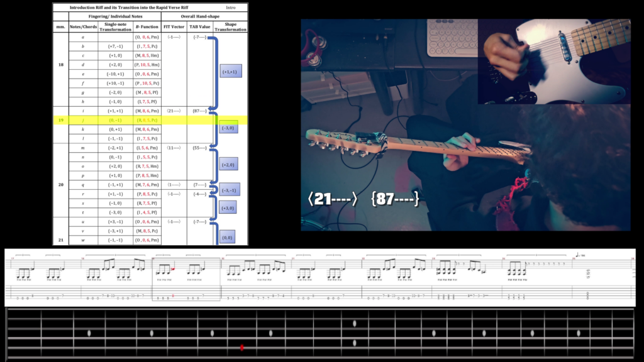Click the (+3,0) shape transformation box
The image size is (644, 362).
coord(229,207)
